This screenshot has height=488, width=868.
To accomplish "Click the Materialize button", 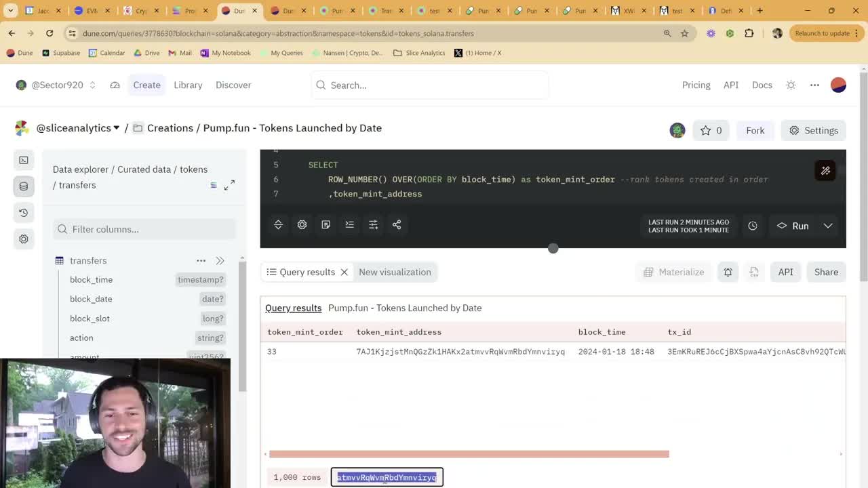I will [x=673, y=272].
